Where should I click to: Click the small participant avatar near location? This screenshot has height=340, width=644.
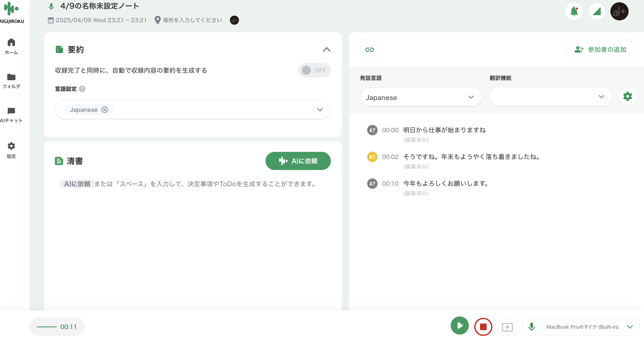click(x=234, y=20)
